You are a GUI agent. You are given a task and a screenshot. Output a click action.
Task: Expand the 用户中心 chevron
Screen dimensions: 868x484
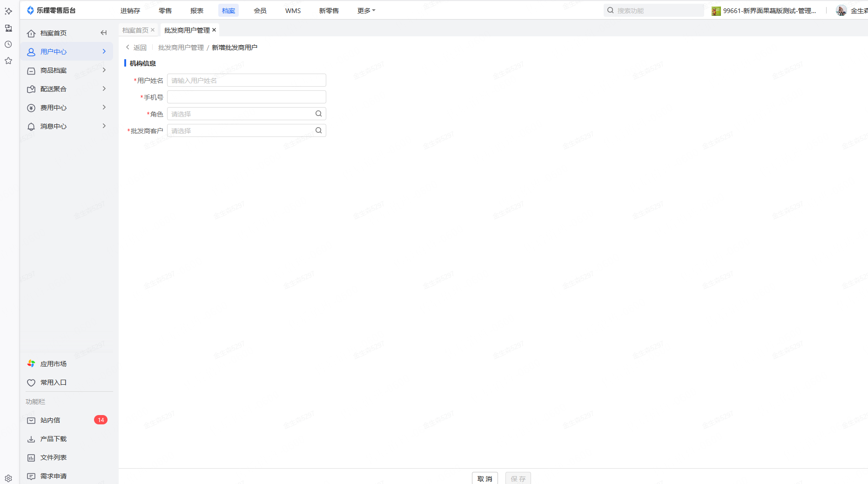(x=104, y=51)
